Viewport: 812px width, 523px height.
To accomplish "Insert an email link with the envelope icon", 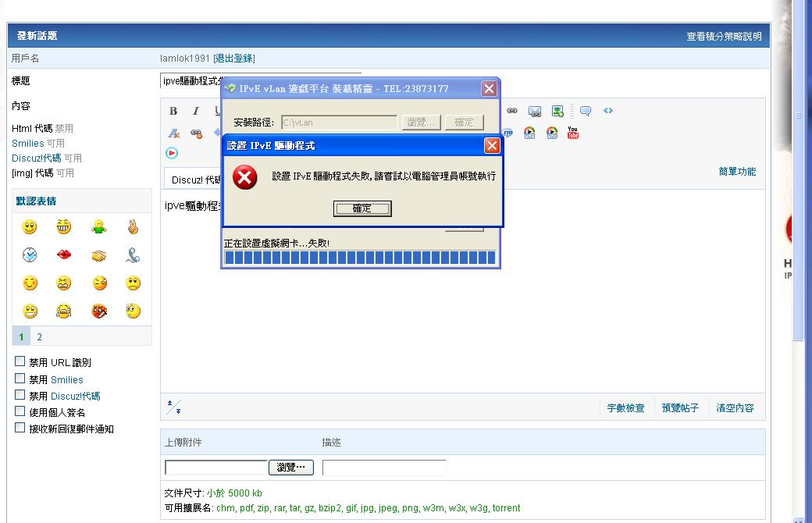I will pos(534,112).
